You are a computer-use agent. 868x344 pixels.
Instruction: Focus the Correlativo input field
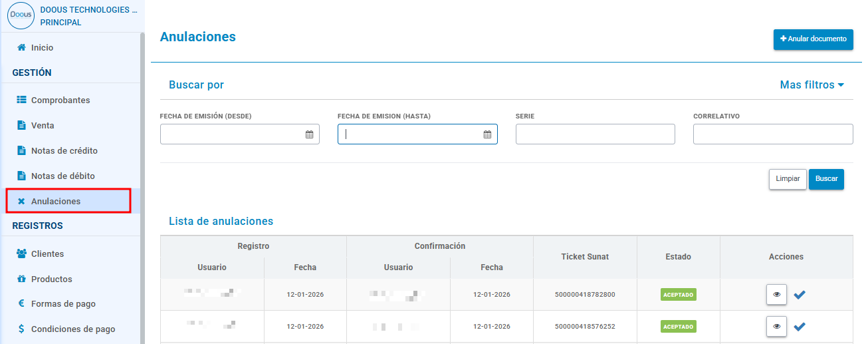pyautogui.click(x=773, y=134)
